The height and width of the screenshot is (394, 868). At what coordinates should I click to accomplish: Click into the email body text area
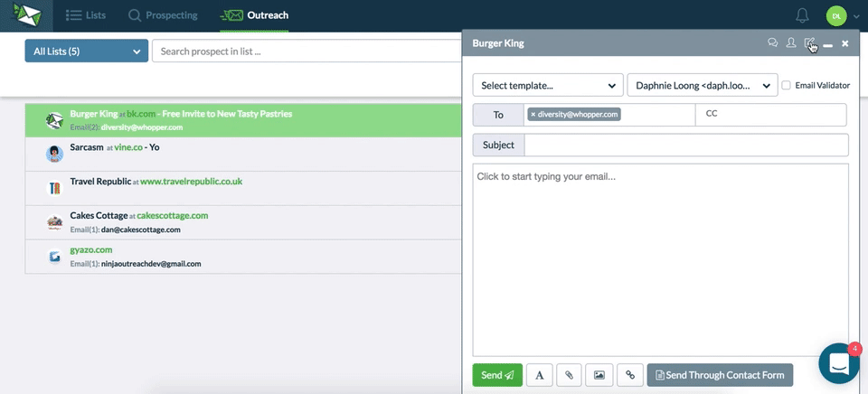coord(660,259)
